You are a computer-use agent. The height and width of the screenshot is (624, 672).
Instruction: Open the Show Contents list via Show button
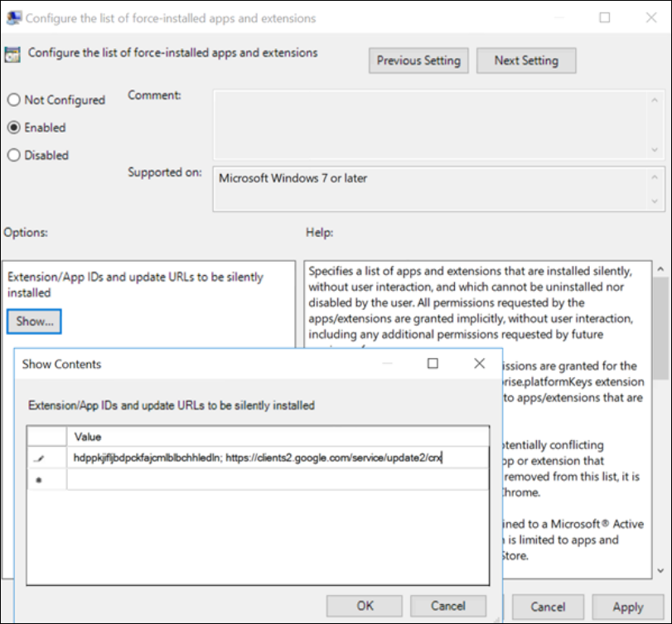pyautogui.click(x=33, y=321)
